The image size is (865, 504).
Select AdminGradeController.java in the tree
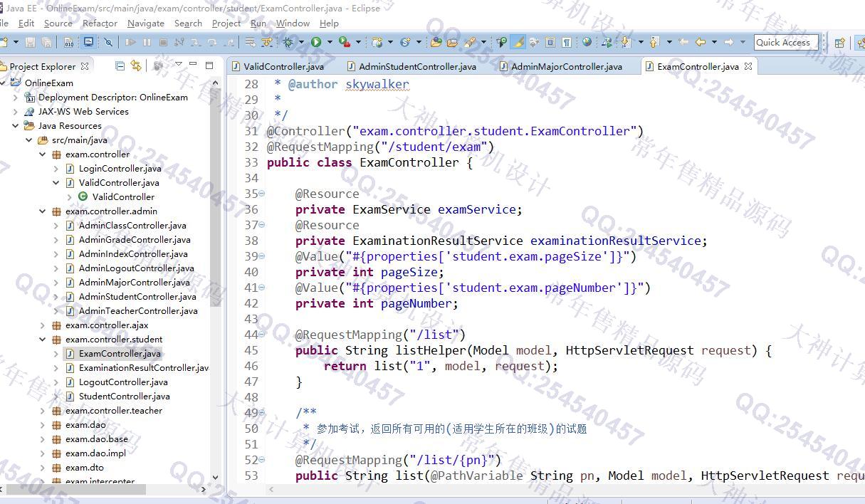tap(134, 239)
